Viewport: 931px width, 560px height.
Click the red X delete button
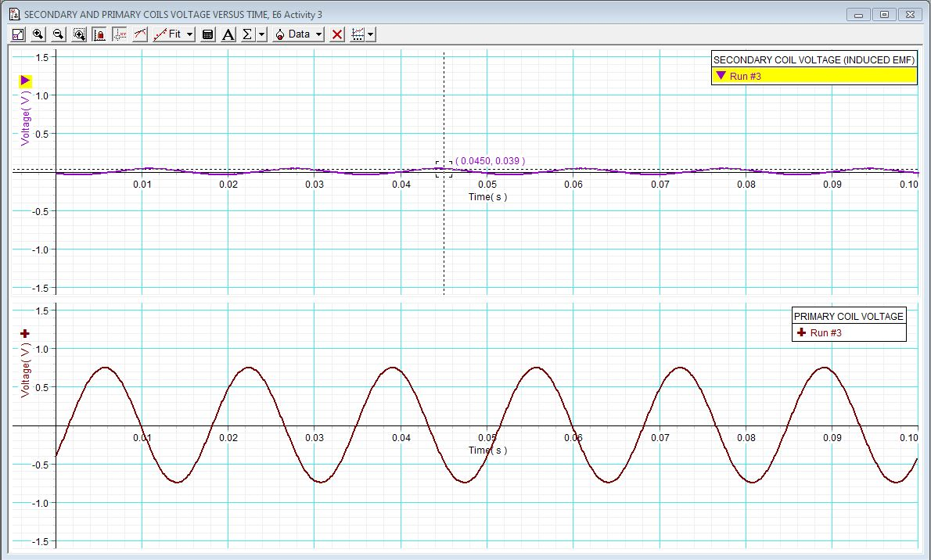tap(336, 34)
